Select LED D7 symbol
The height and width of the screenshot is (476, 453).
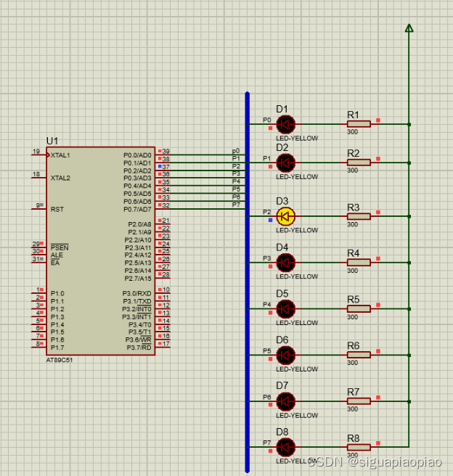tap(285, 401)
